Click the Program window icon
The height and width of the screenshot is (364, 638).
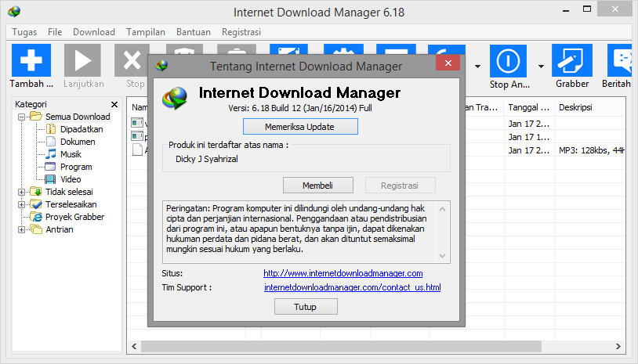click(50, 167)
